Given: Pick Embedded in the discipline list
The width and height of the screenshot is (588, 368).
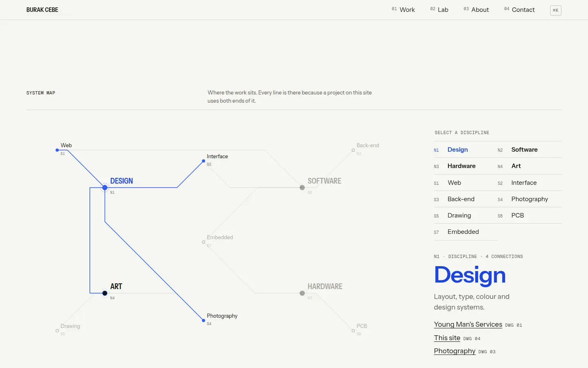Looking at the screenshot, I should tap(465, 232).
